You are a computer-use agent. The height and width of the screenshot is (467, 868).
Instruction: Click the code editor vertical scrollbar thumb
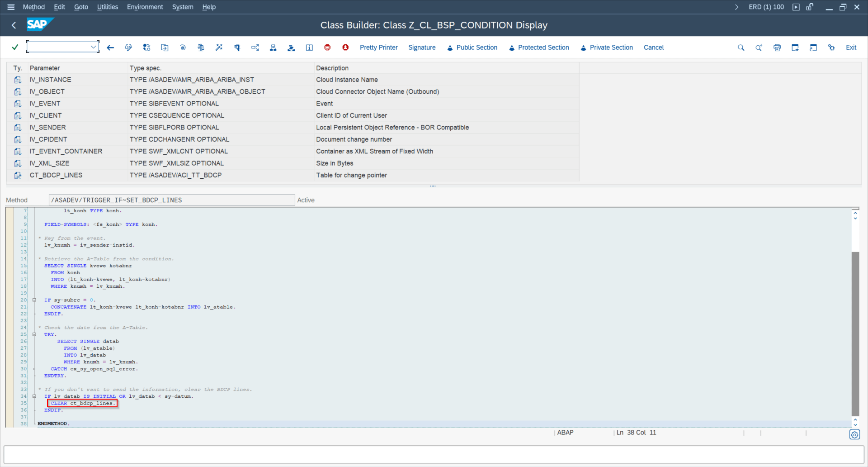(855, 334)
